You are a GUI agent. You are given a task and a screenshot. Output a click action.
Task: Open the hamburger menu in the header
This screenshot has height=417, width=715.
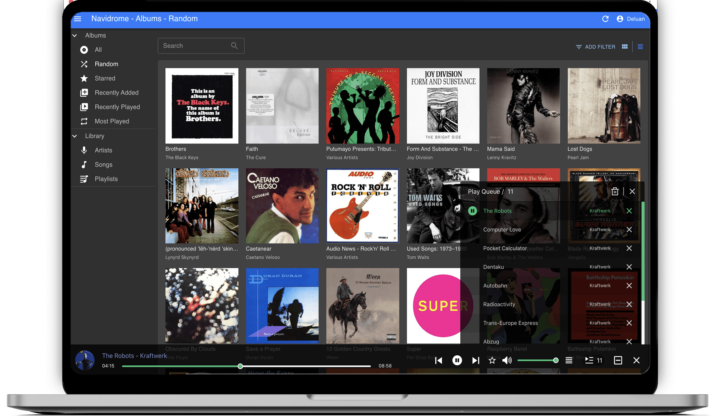[78, 19]
